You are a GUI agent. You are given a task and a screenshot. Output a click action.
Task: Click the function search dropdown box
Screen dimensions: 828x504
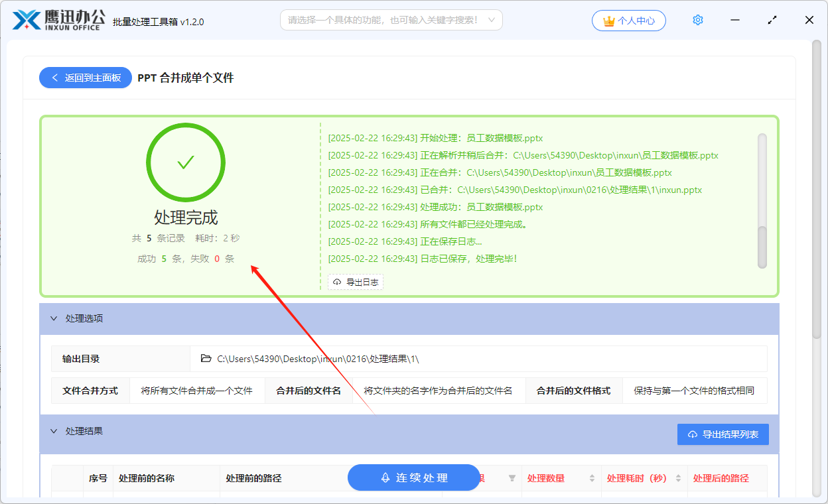click(391, 20)
